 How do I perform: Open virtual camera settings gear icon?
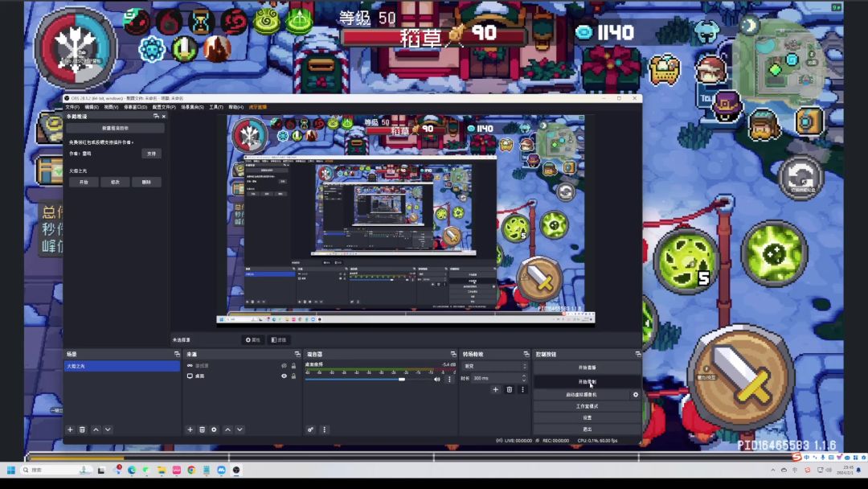click(635, 395)
